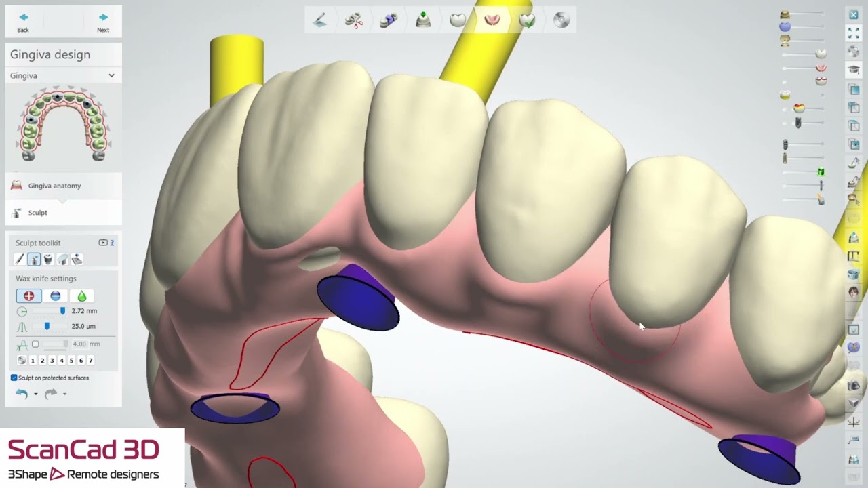The height and width of the screenshot is (488, 868).
Task: Select sculpt preset 1
Action: coord(33,361)
